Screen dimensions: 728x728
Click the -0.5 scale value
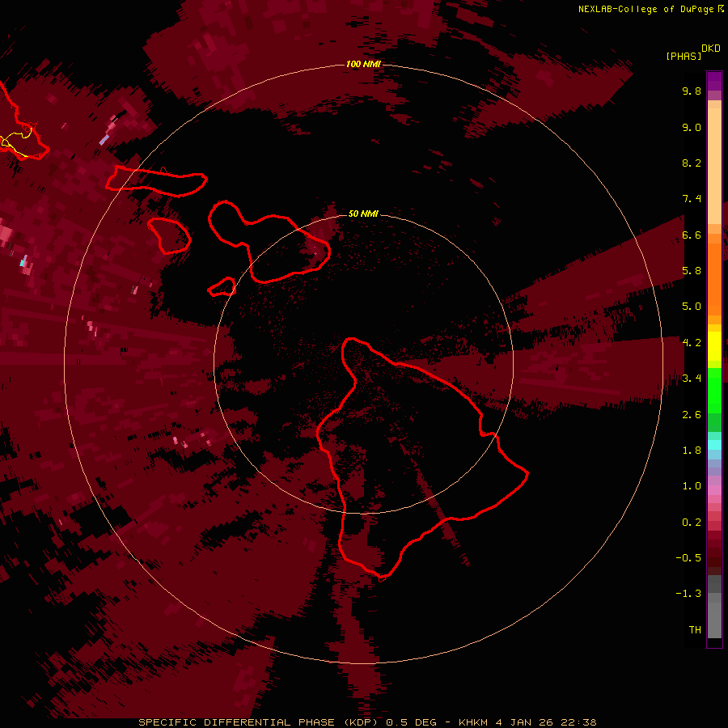[688, 557]
